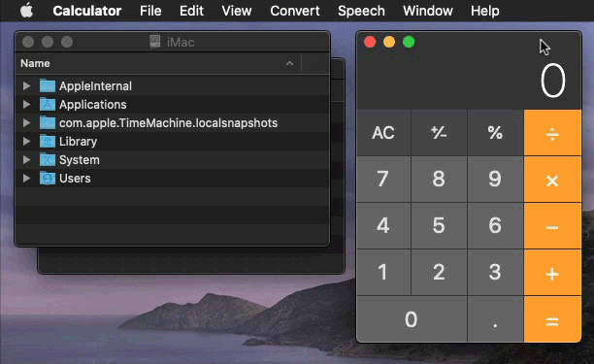Screen dimensions: 594x364
Task: Click the wide 0 key
Action: click(412, 319)
